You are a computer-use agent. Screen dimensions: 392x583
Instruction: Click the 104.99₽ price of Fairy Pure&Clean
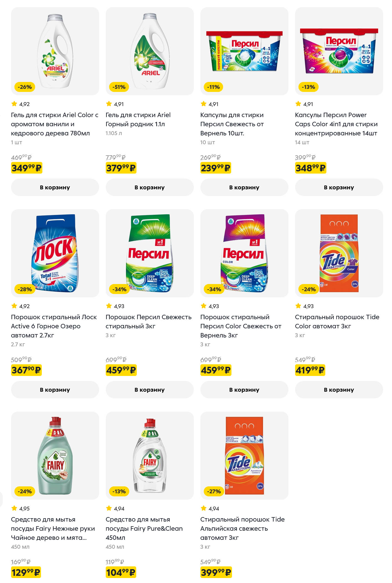pyautogui.click(x=121, y=572)
